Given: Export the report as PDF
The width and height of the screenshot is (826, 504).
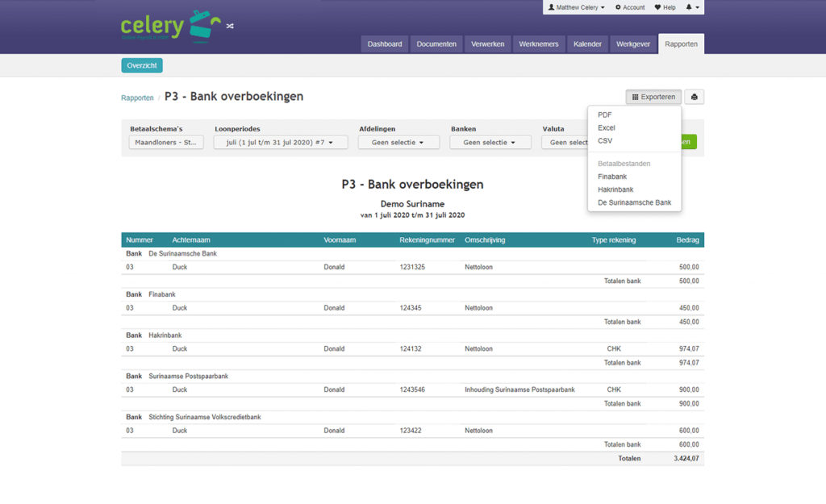Looking at the screenshot, I should point(605,115).
